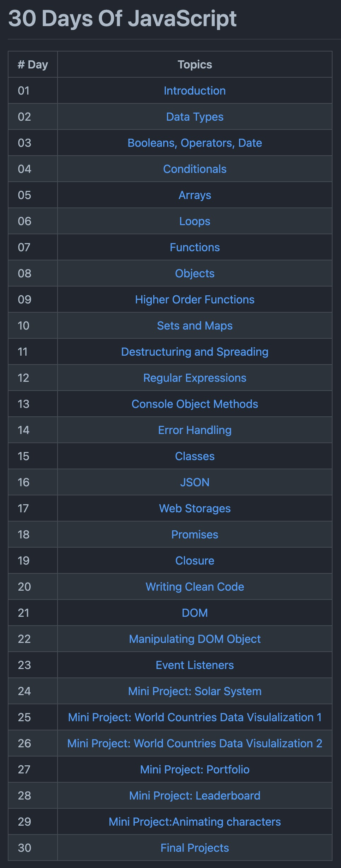
Task: Open Manipulating DOM Object lesson
Action: [x=195, y=639]
